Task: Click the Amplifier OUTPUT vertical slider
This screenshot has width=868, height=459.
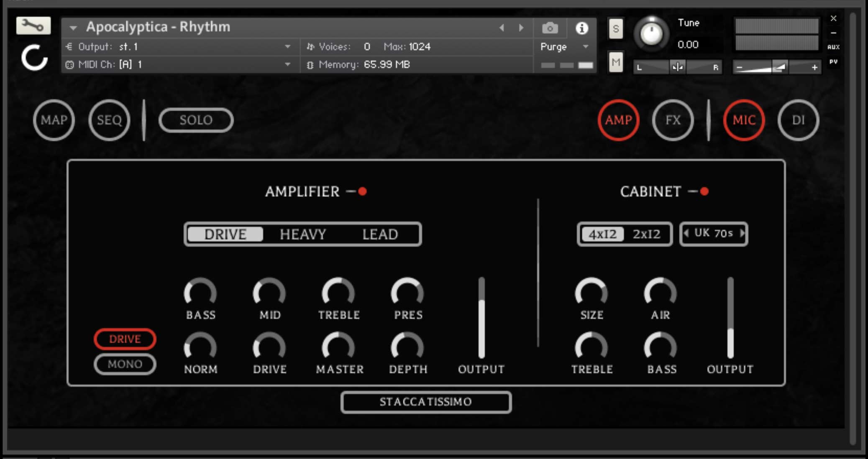Action: coord(481,318)
